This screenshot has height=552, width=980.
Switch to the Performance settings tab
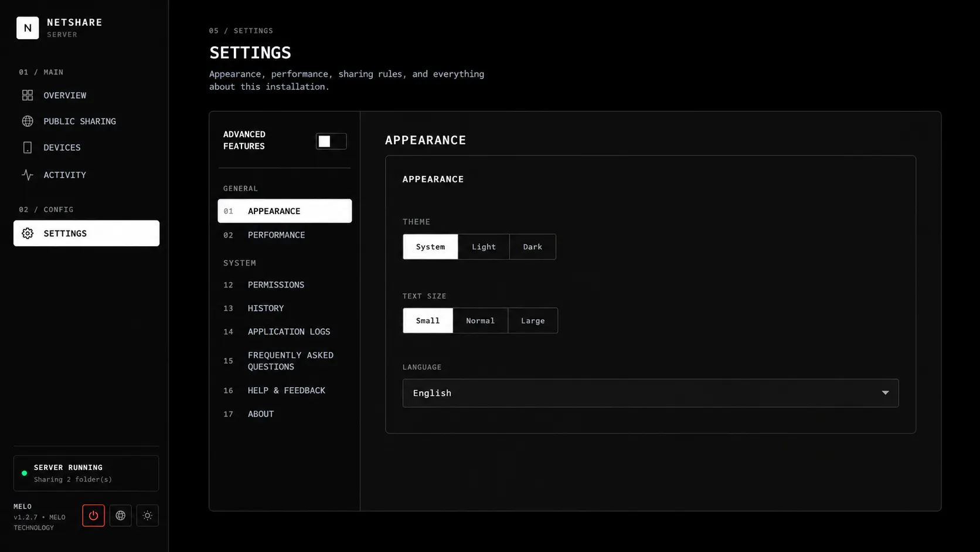285,235
